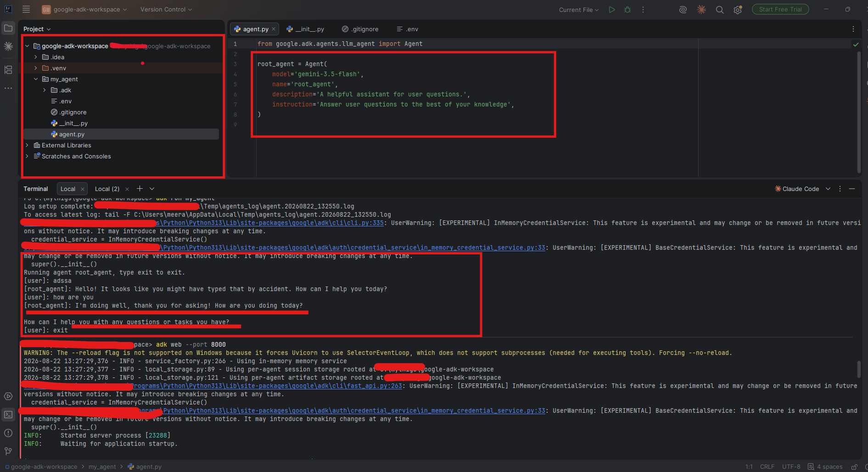868x472 pixels.
Task: Switch to the .gitignore editor tab
Action: (x=360, y=29)
